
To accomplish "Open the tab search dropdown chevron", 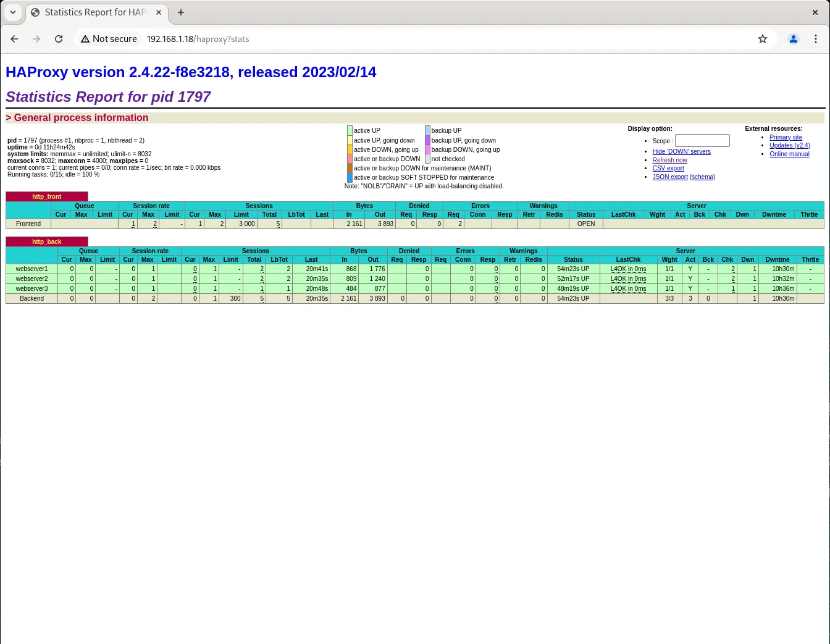I will pos(13,12).
